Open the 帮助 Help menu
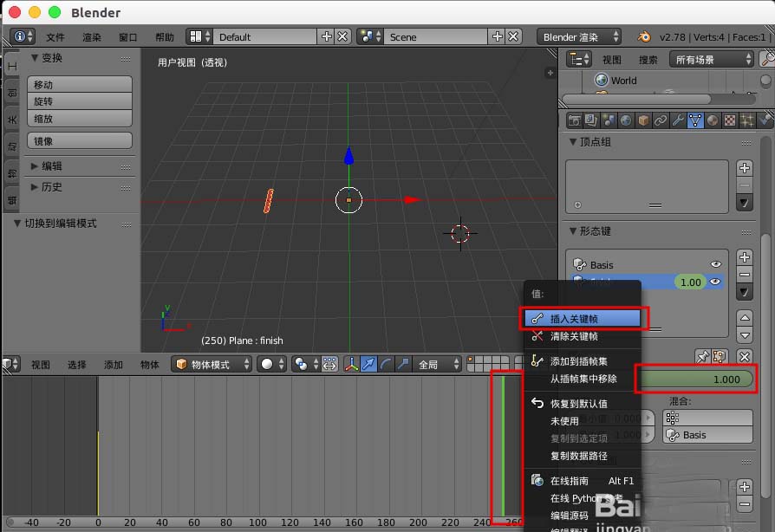Screen dimensions: 775x532 point(165,37)
